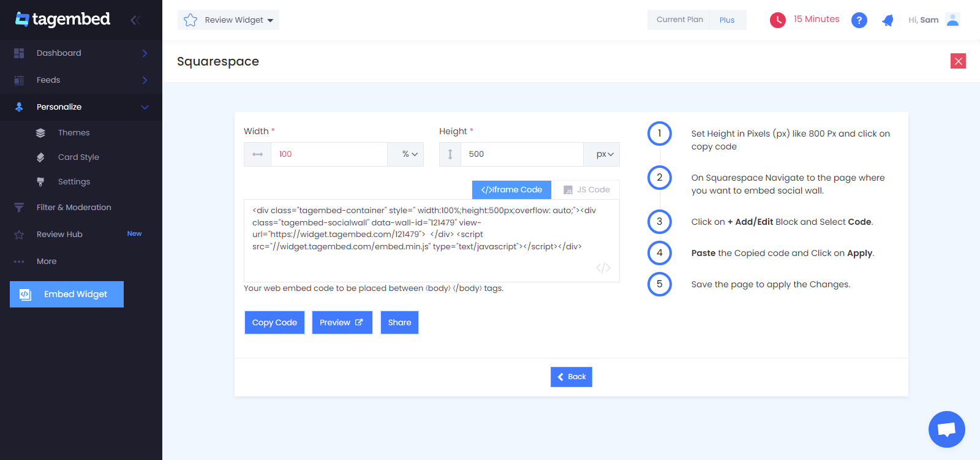This screenshot has width=980, height=460.
Task: Open the chat support bubble
Action: click(x=947, y=429)
